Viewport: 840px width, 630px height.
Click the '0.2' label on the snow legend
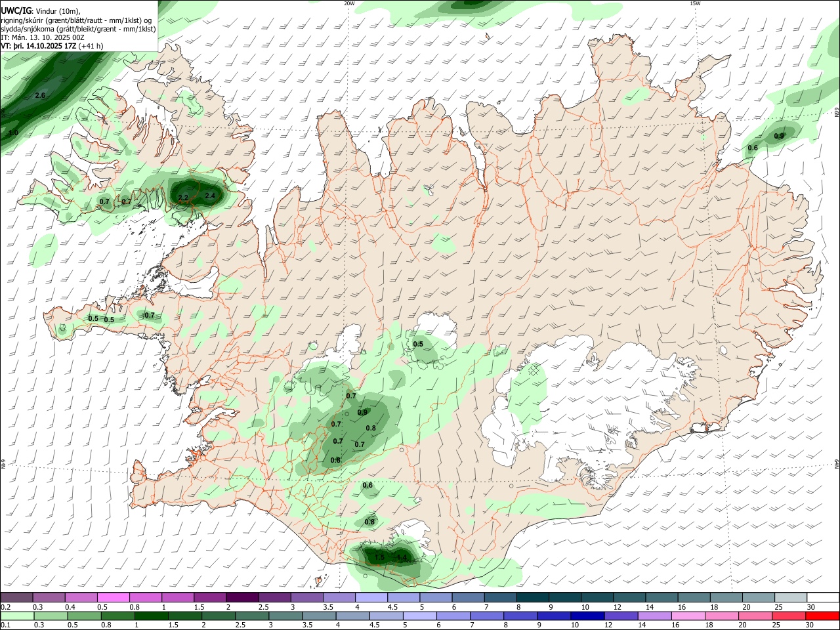5,607
